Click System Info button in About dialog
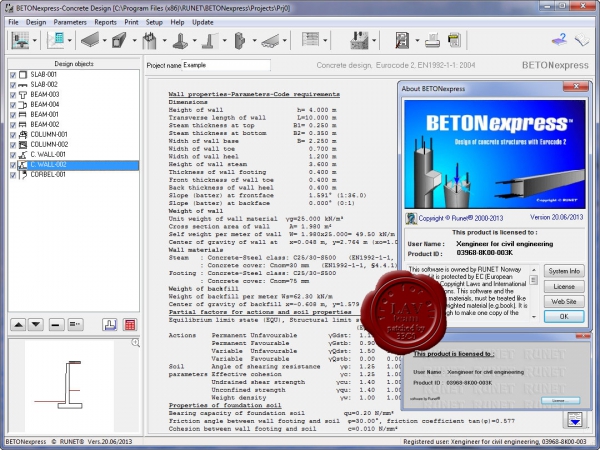Viewport: 600px width, 450px height. 564,271
